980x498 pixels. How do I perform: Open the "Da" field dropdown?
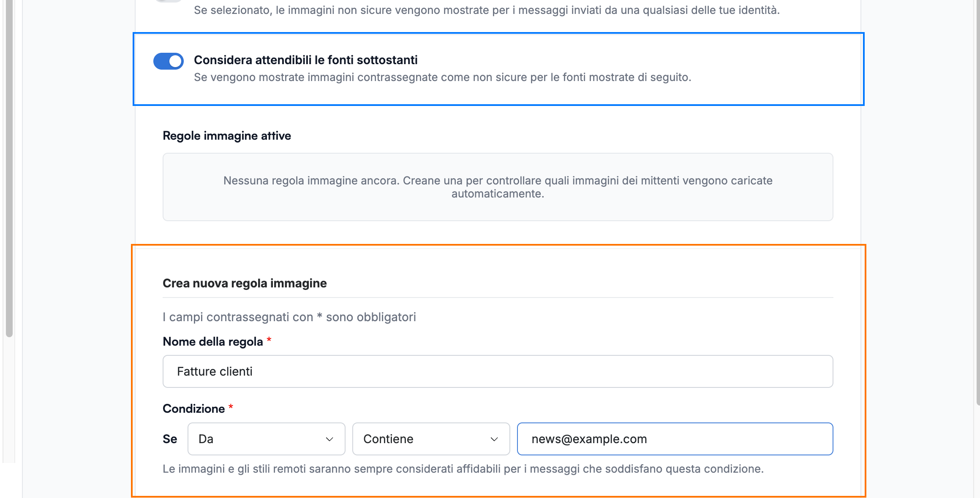point(266,439)
